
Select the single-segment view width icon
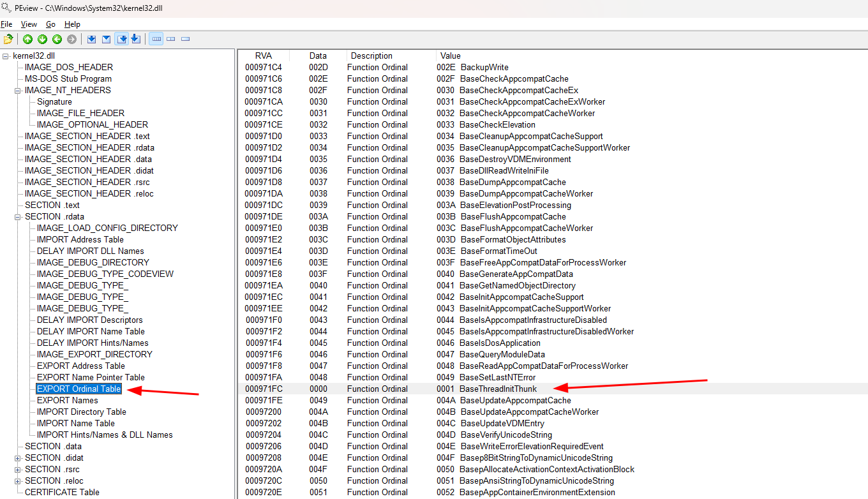[x=185, y=40]
